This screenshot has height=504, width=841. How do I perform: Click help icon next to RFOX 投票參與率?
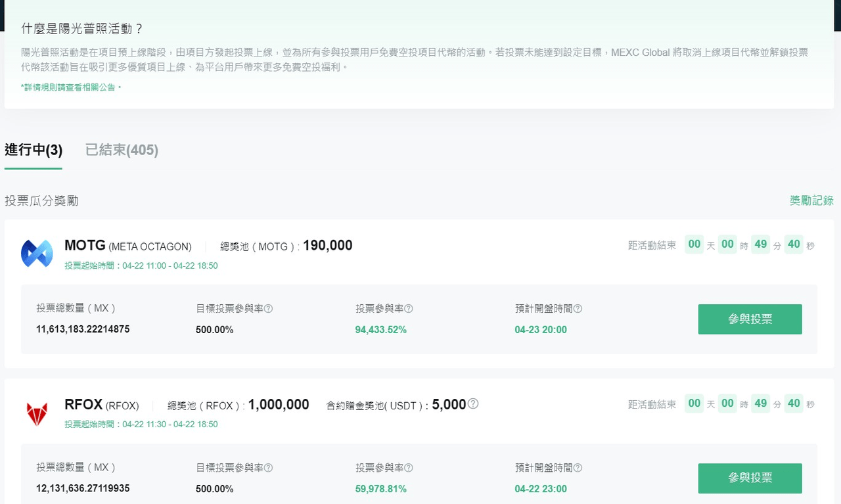pyautogui.click(x=409, y=468)
